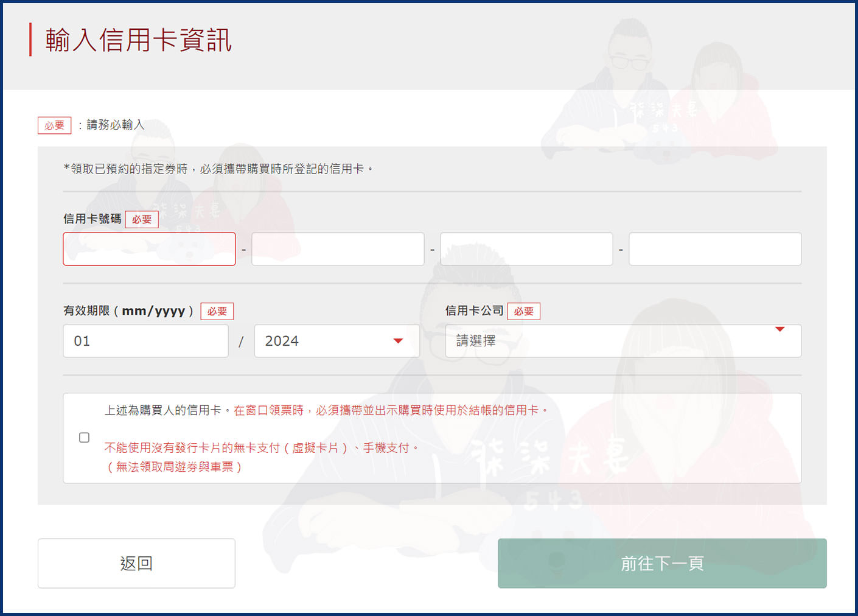This screenshot has width=858, height=616.
Task: Open the expiry year dropdown showing 2024
Action: [x=329, y=341]
